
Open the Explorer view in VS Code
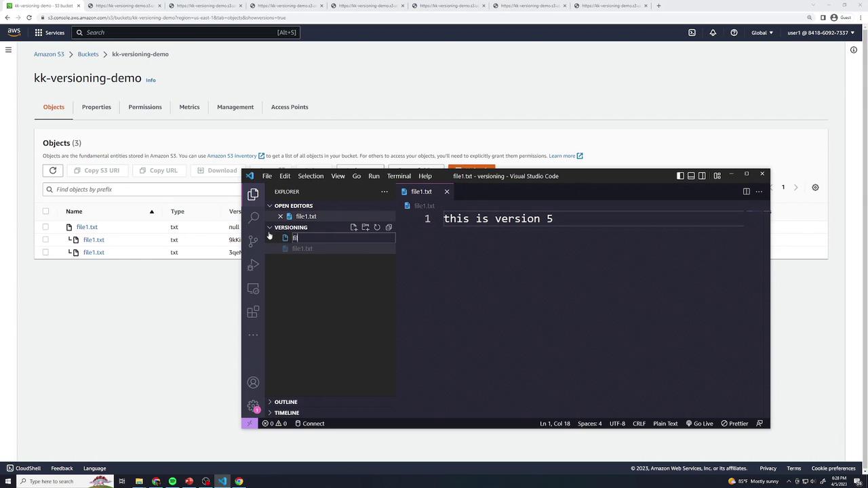[x=253, y=195]
